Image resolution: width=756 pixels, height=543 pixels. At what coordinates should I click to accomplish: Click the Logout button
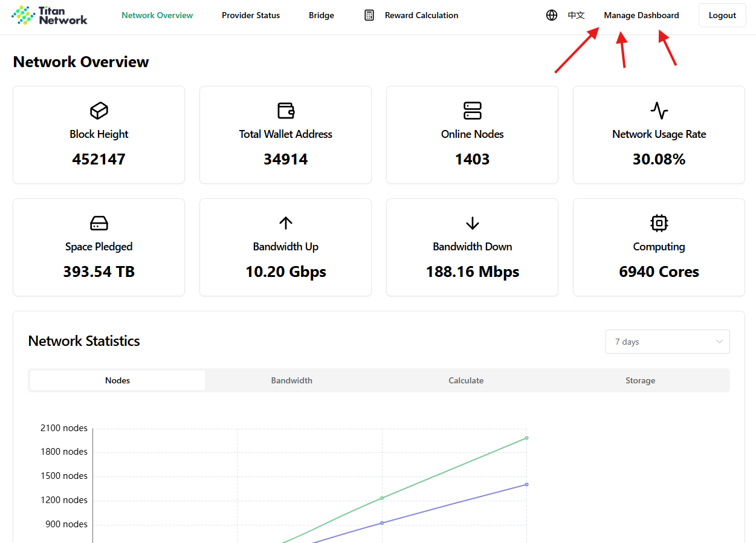[x=722, y=15]
